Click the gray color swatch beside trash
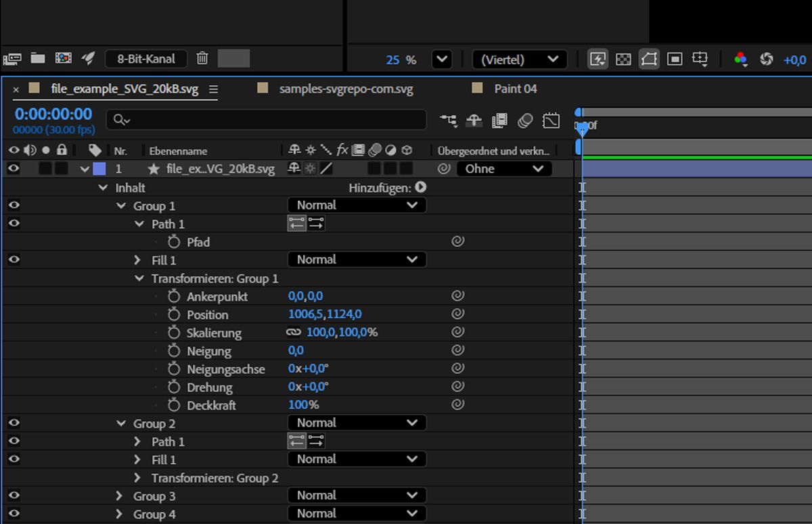This screenshot has width=812, height=524. (x=233, y=58)
